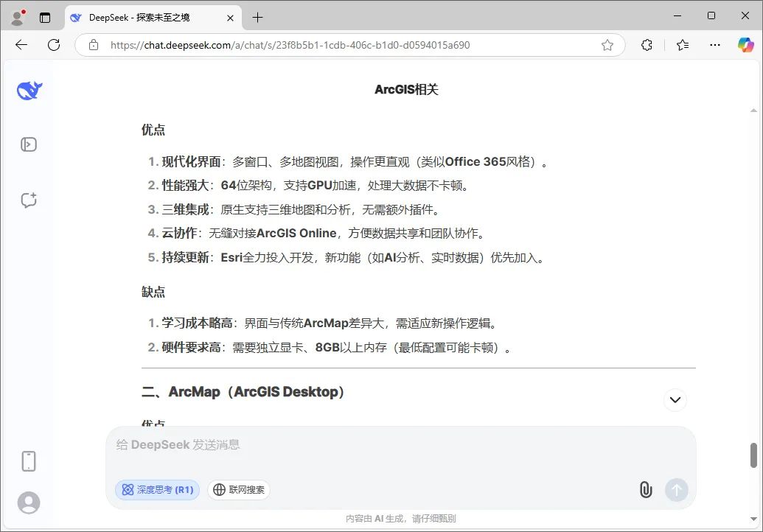Start a new chat with the chat-plus icon
This screenshot has height=532, width=763.
[x=28, y=200]
